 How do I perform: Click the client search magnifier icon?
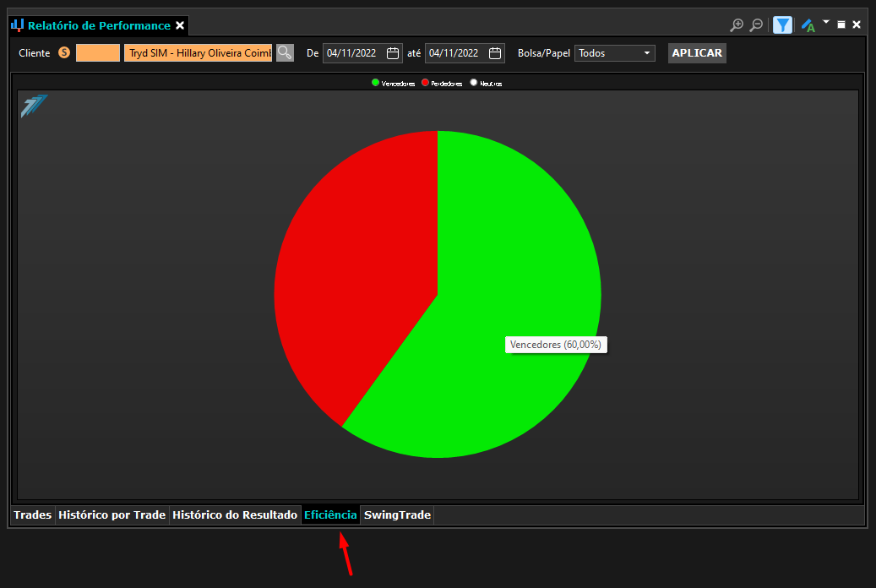click(285, 53)
